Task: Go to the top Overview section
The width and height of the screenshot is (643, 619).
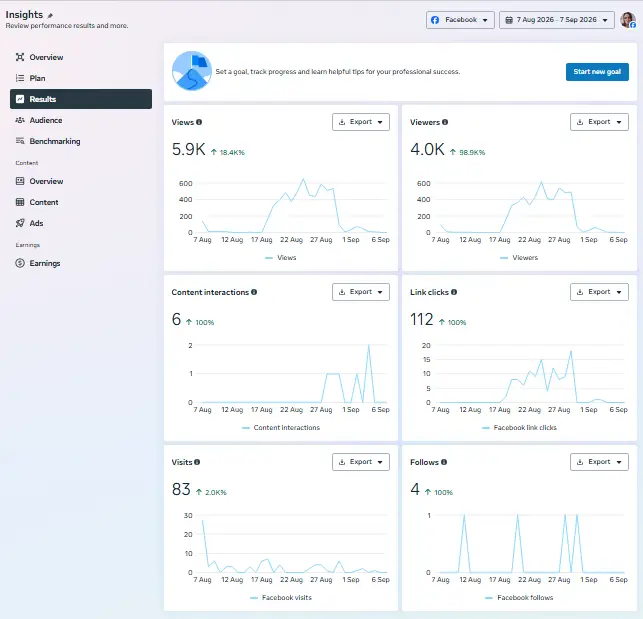Action: click(x=81, y=57)
